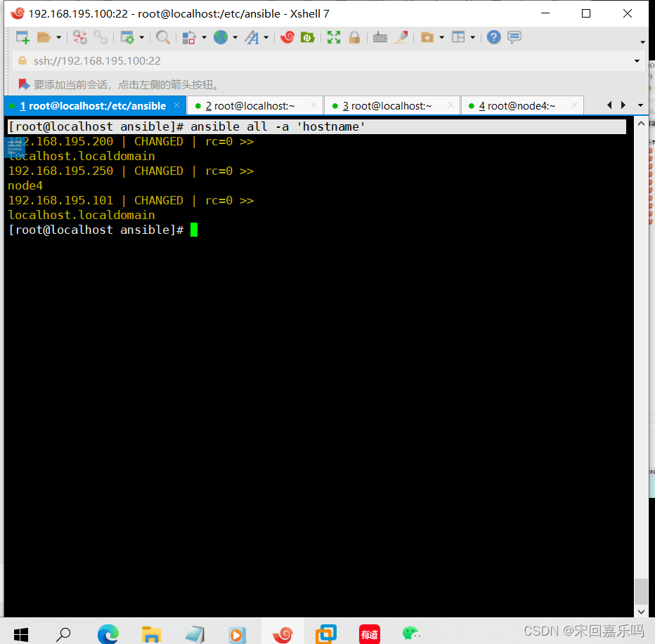Click the lock screen padlock icon

pyautogui.click(x=354, y=37)
